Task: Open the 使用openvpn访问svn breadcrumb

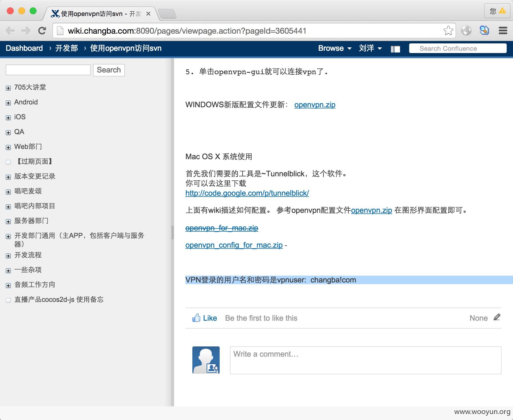Action: (x=126, y=48)
